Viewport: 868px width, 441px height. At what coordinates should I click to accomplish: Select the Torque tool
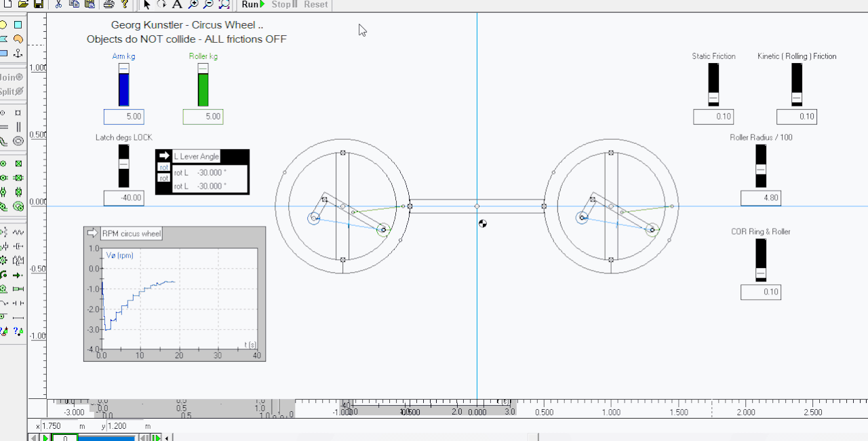coord(3,275)
